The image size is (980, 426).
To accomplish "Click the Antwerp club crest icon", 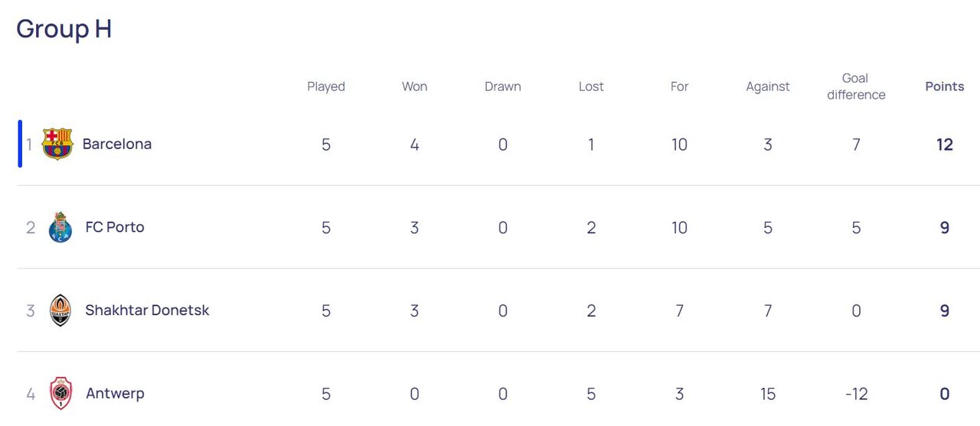I will coord(60,393).
